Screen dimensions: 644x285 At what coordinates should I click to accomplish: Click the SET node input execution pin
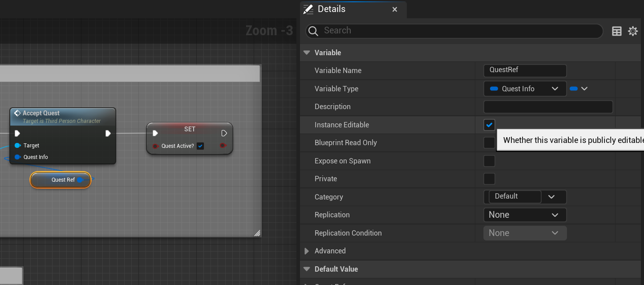pos(155,133)
